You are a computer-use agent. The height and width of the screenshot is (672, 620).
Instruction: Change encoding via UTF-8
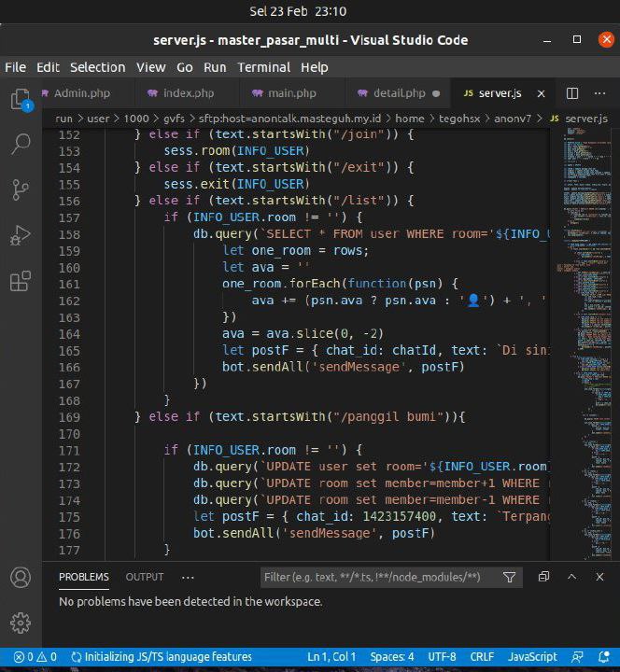point(442,656)
